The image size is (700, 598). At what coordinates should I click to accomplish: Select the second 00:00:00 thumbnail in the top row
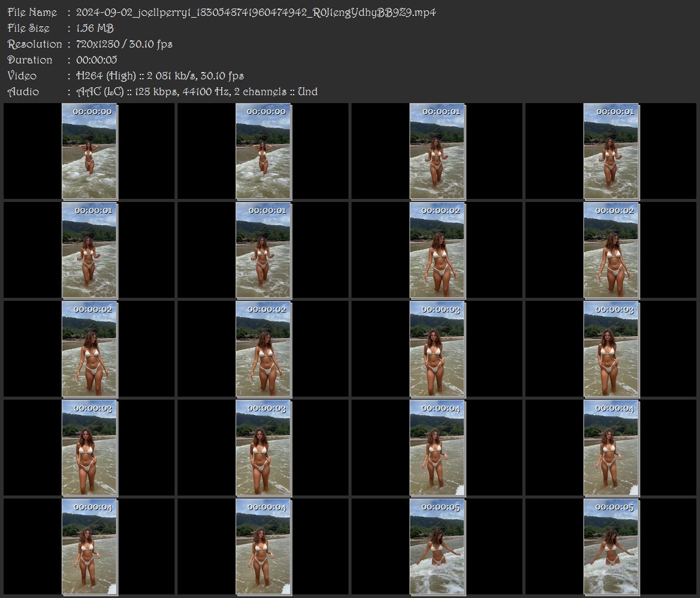pos(264,151)
